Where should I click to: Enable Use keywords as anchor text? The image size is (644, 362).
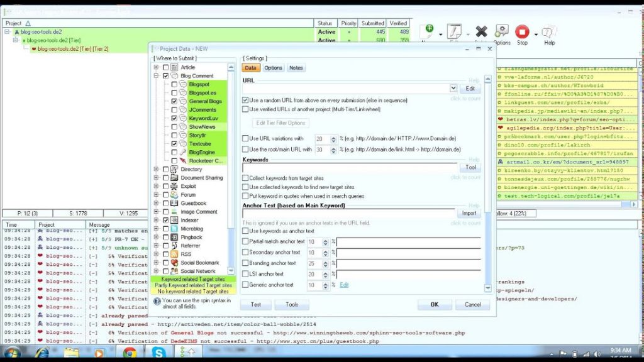245,231
